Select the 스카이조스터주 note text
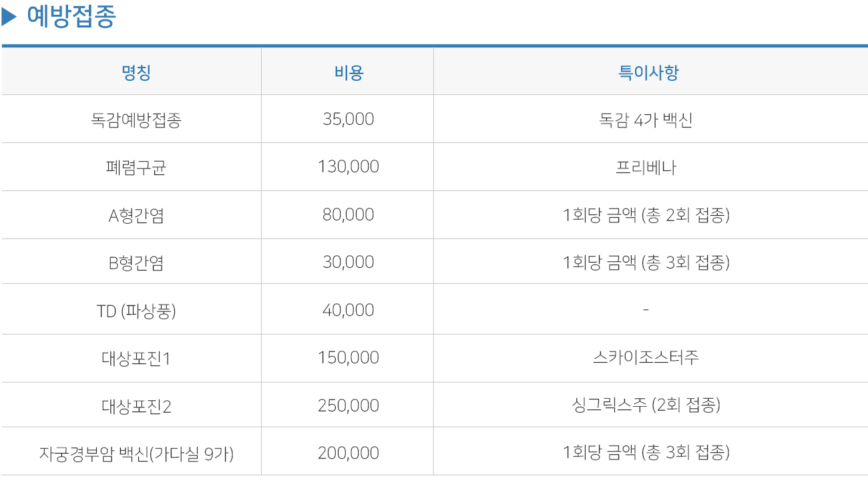This screenshot has height=485, width=868. coord(646,358)
